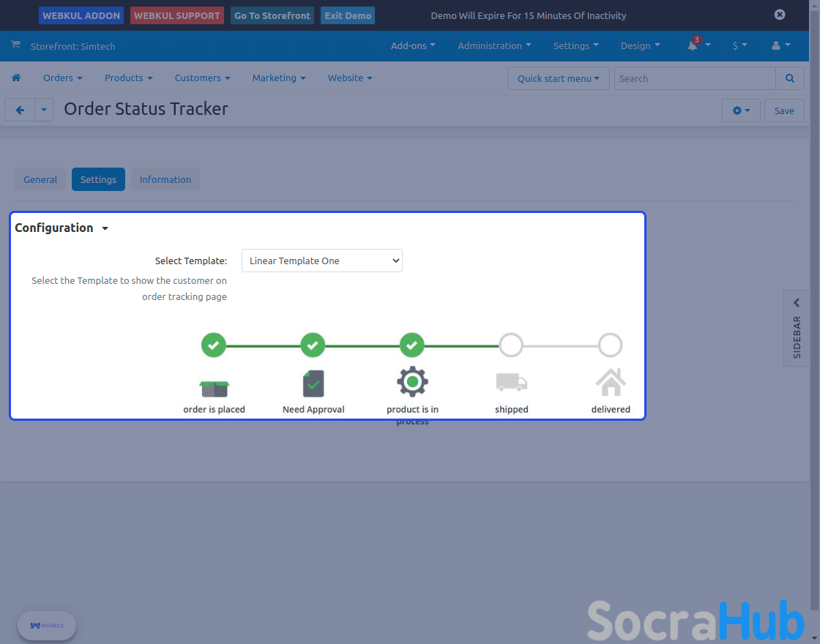Click the Storefront: Simtech link
Screen dimensions: 820x644
(72, 46)
